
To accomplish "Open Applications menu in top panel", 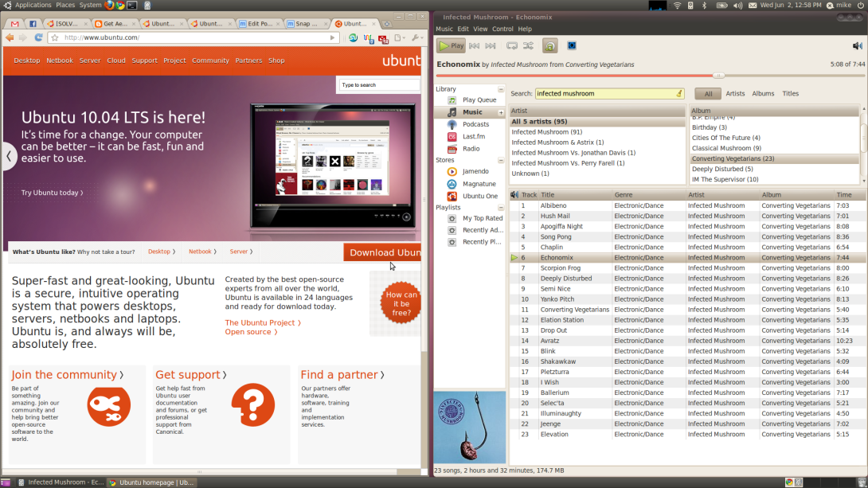I will click(x=33, y=5).
